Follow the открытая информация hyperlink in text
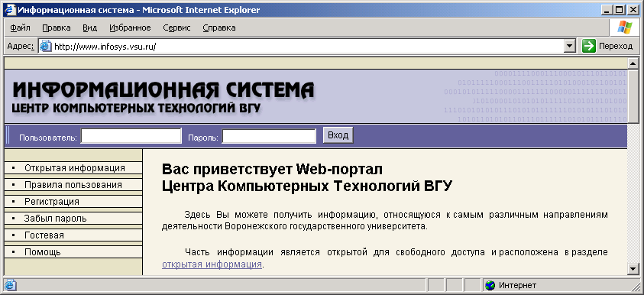This screenshot has height=295, width=644. tap(212, 264)
